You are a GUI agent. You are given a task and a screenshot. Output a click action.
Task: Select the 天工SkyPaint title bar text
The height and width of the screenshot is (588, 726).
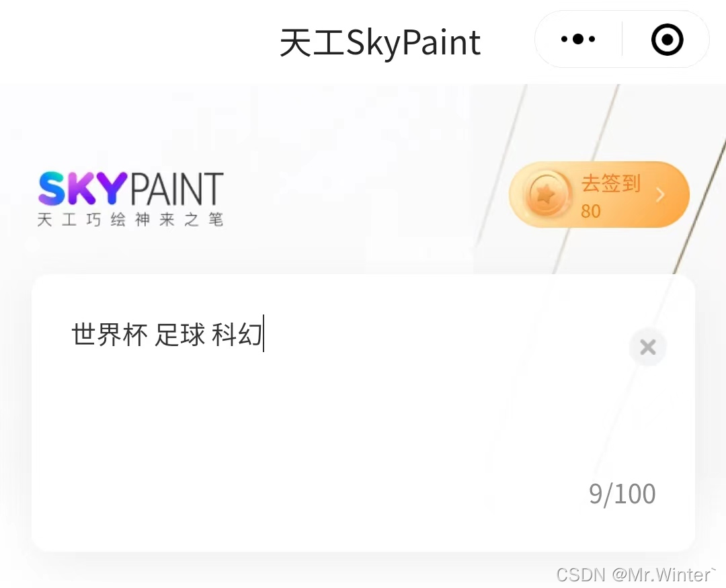380,42
